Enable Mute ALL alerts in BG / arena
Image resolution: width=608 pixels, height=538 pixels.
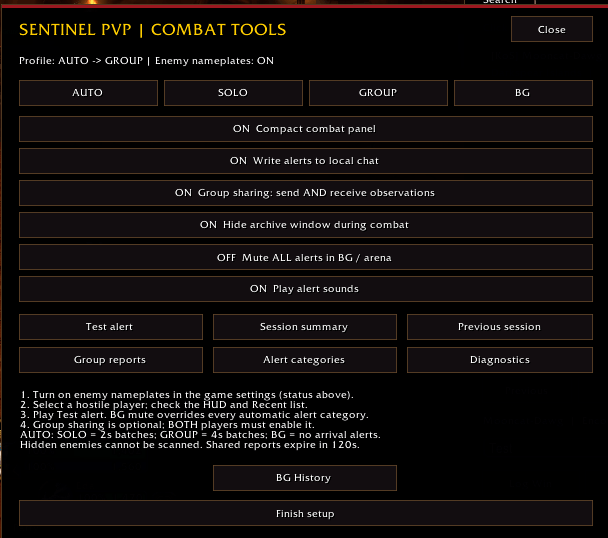tap(306, 257)
